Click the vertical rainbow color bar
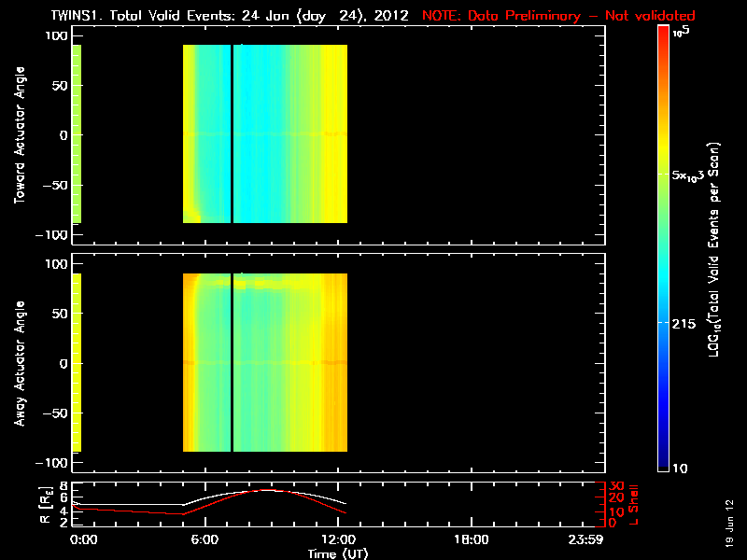The height and width of the screenshot is (560, 747). (663, 248)
